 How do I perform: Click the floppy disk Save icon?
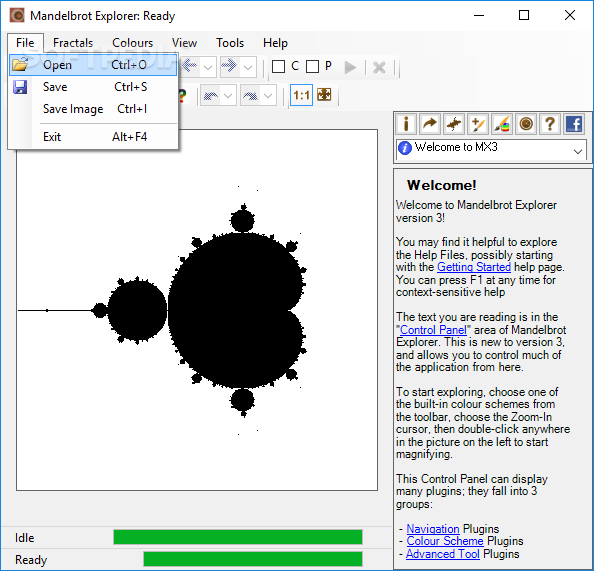click(x=20, y=87)
